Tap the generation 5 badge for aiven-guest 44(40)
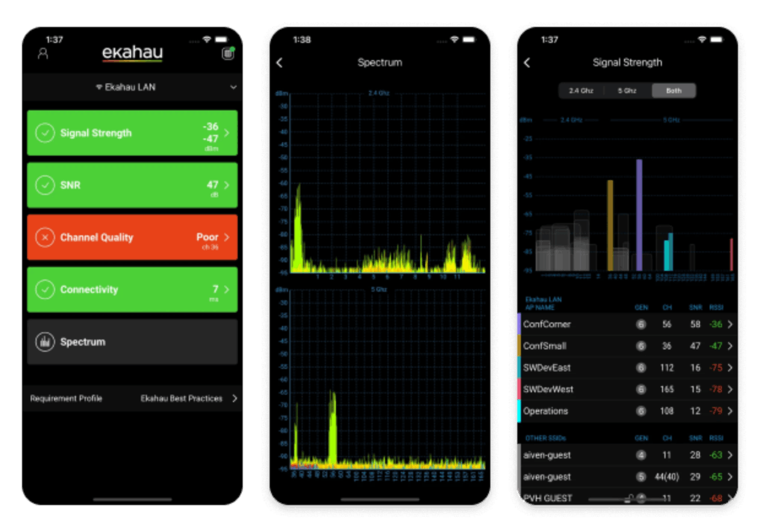The height and width of the screenshot is (532, 760). tap(641, 477)
